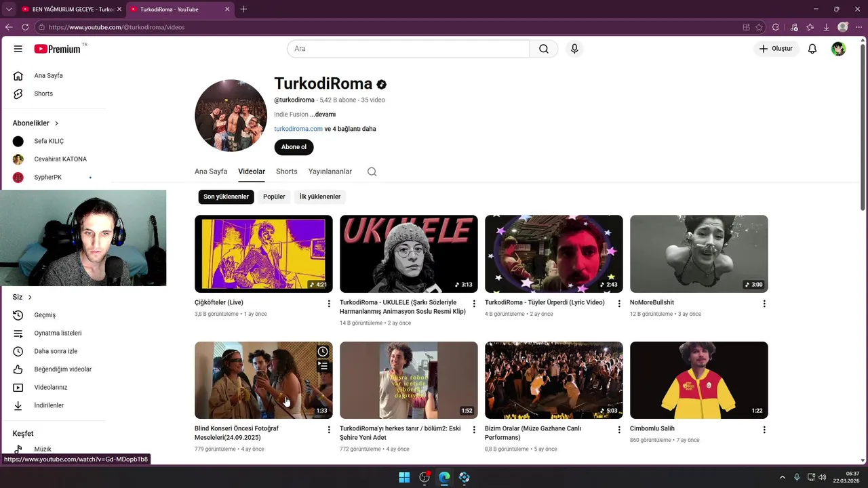Show hidden system tray icons
Image resolution: width=868 pixels, height=488 pixels.
coord(782,477)
